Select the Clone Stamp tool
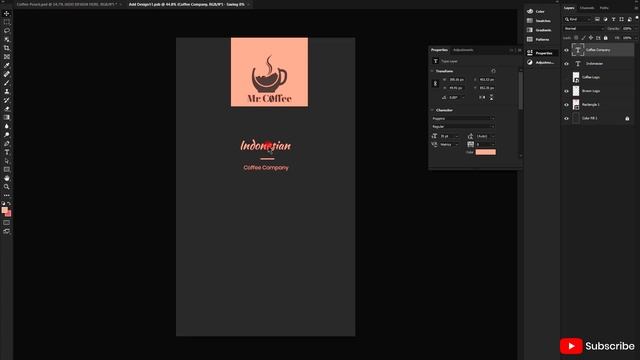Screen dimensions: 640x360 [7, 91]
